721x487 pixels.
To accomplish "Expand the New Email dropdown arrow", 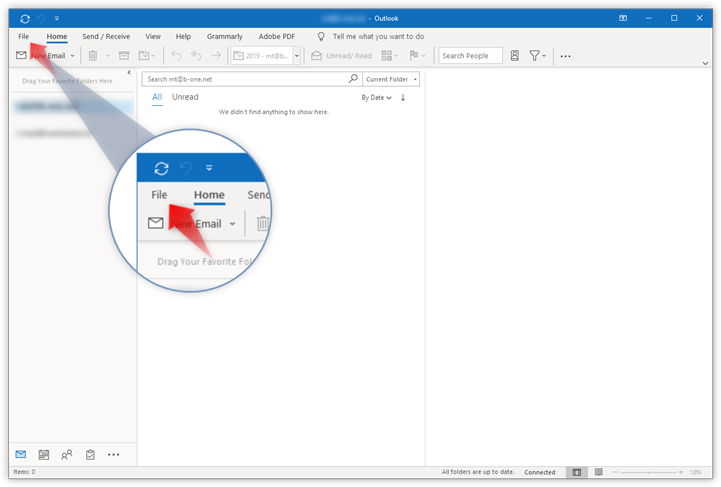I will [72, 56].
